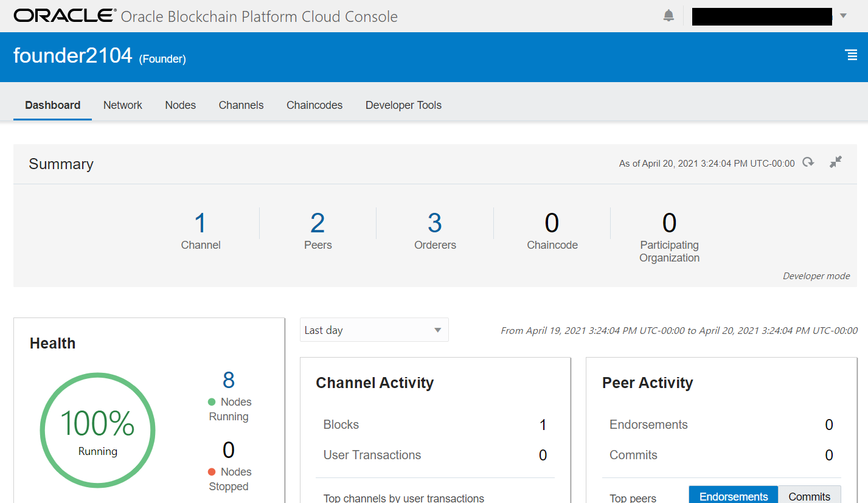The width and height of the screenshot is (868, 503).
Task: Switch top peers to Commits
Action: [809, 496]
